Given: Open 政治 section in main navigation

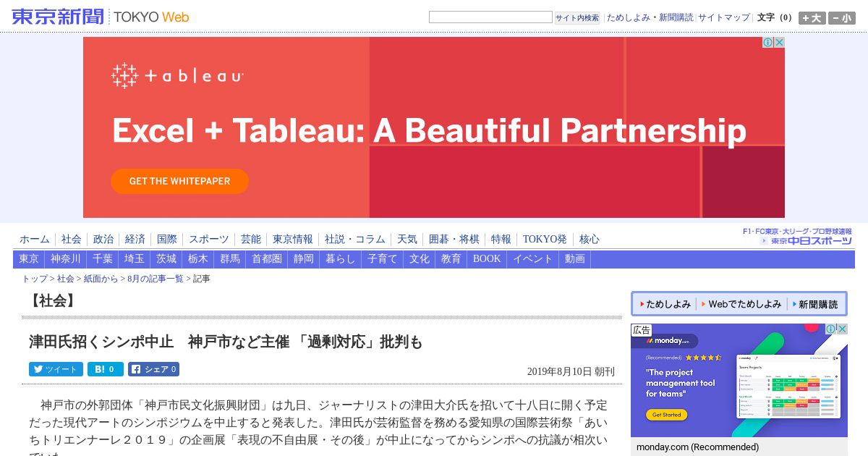Looking at the screenshot, I should pos(103,239).
